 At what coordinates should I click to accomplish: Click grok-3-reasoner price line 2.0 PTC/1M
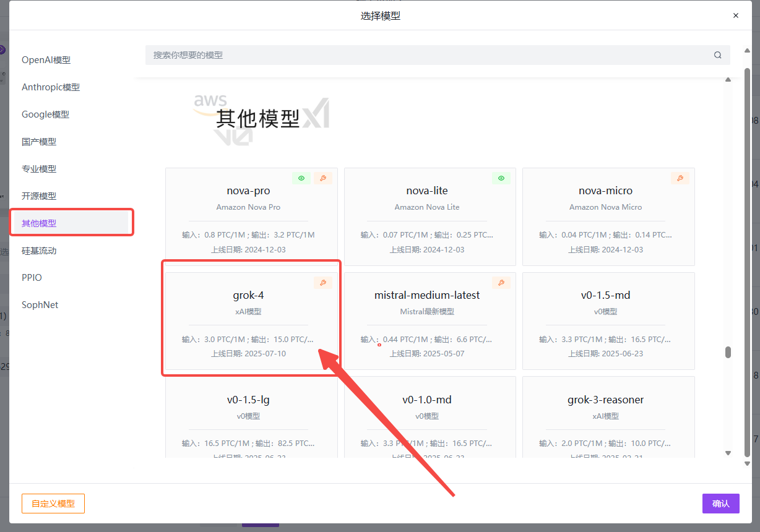(x=606, y=444)
